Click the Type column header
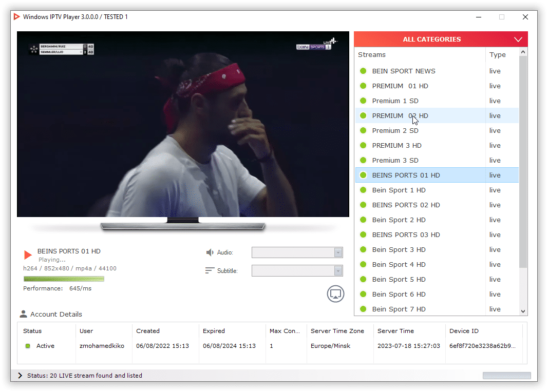The width and height of the screenshot is (548, 392). pos(497,55)
